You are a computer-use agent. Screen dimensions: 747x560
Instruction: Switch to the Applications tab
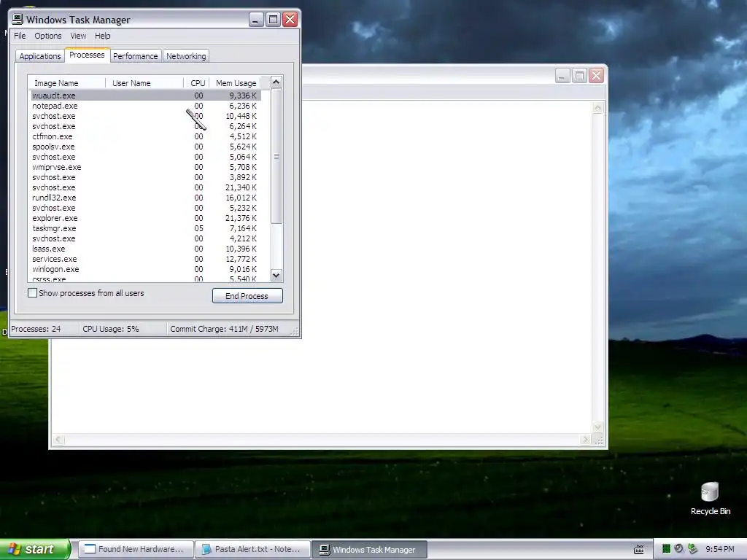click(x=40, y=56)
